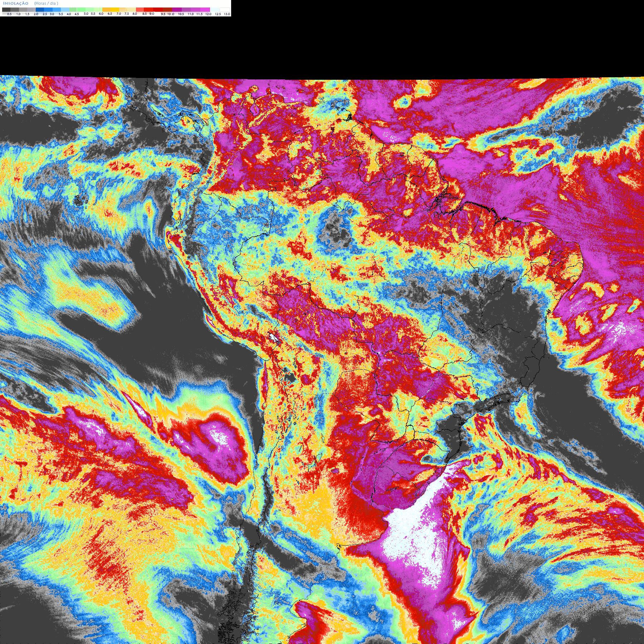Viewport: 644px width, 644px height.
Task: Click the 8.0 legend value
Action: (x=135, y=14)
